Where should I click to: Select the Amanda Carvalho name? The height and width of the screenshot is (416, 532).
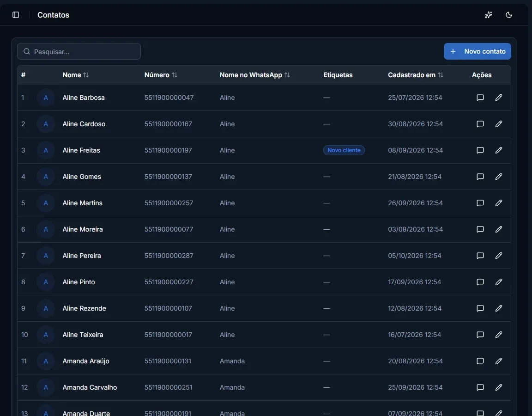click(x=90, y=387)
